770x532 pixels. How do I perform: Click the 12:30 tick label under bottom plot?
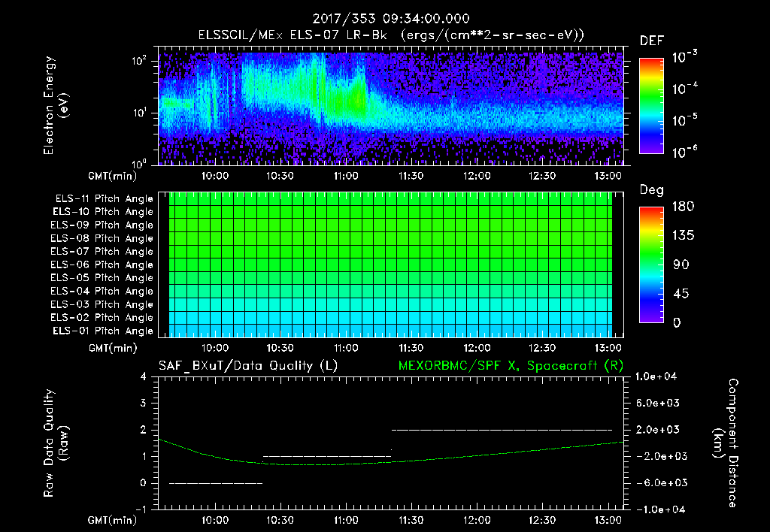point(542,520)
